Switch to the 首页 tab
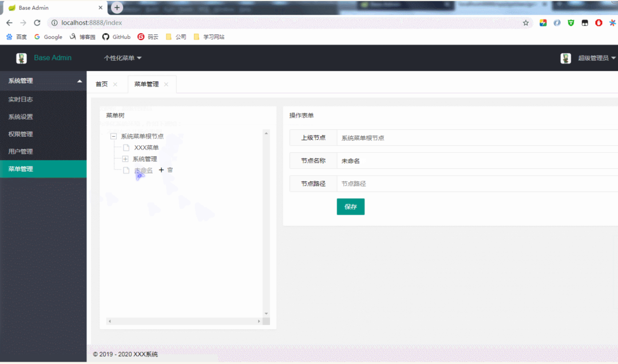The image size is (618, 364). tap(101, 84)
